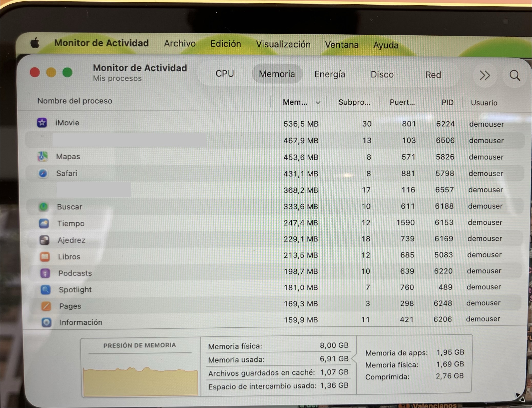532x408 pixels.
Task: Click the Mapas app icon
Action: click(43, 156)
